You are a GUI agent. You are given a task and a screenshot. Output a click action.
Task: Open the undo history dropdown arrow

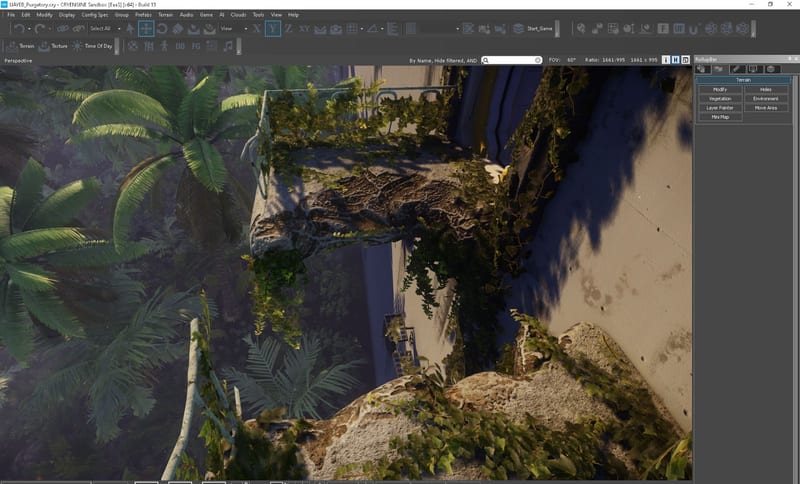point(29,29)
